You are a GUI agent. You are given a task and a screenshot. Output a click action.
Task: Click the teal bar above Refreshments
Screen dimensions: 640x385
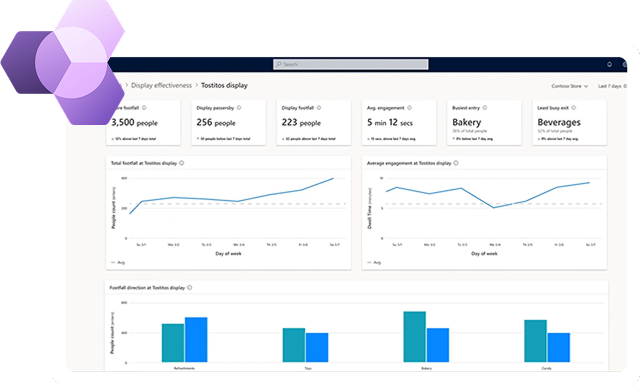click(173, 343)
